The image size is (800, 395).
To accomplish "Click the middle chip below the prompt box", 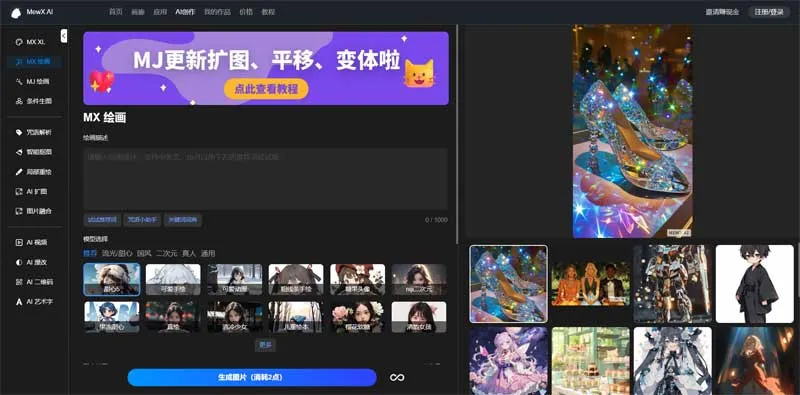I will 142,220.
